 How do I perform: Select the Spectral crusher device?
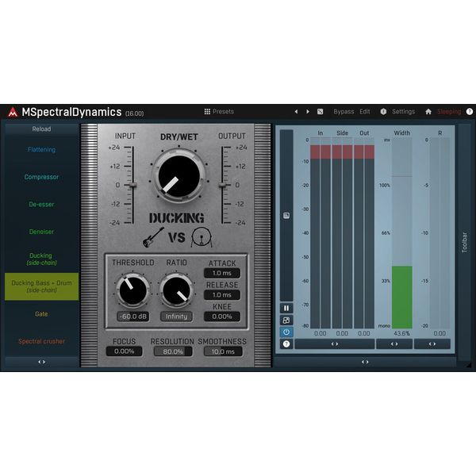pos(41,341)
